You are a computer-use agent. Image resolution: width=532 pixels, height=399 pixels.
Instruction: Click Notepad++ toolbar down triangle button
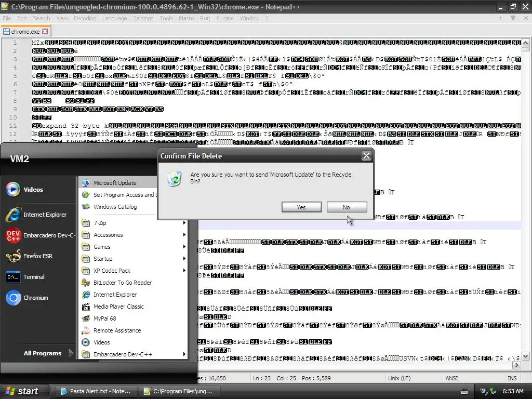513,18
